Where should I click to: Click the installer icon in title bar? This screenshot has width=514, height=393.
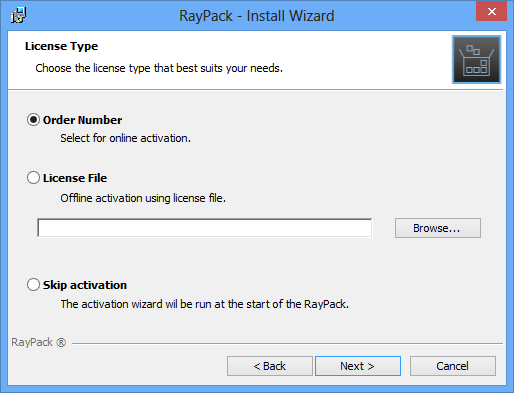19,15
